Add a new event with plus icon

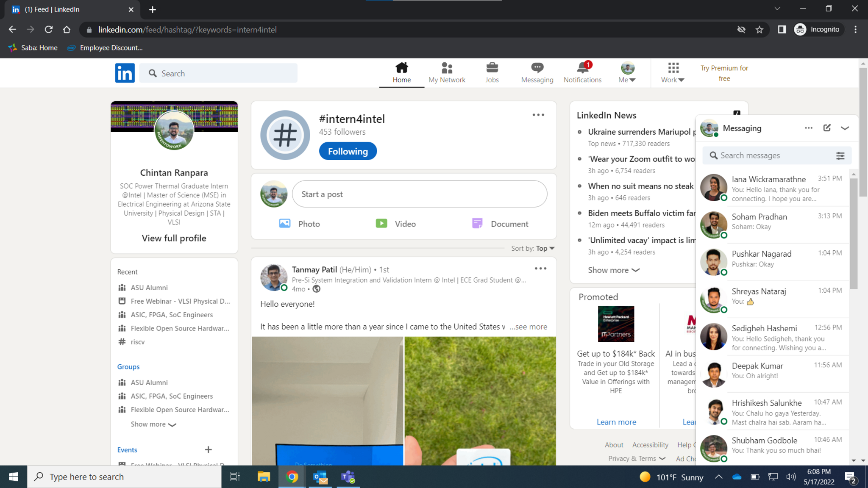tap(208, 449)
